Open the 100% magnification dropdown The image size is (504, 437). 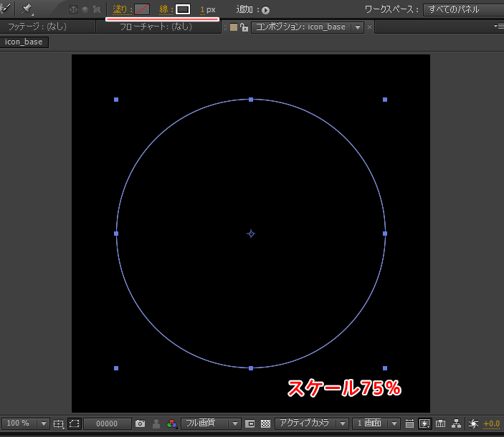tap(25, 423)
